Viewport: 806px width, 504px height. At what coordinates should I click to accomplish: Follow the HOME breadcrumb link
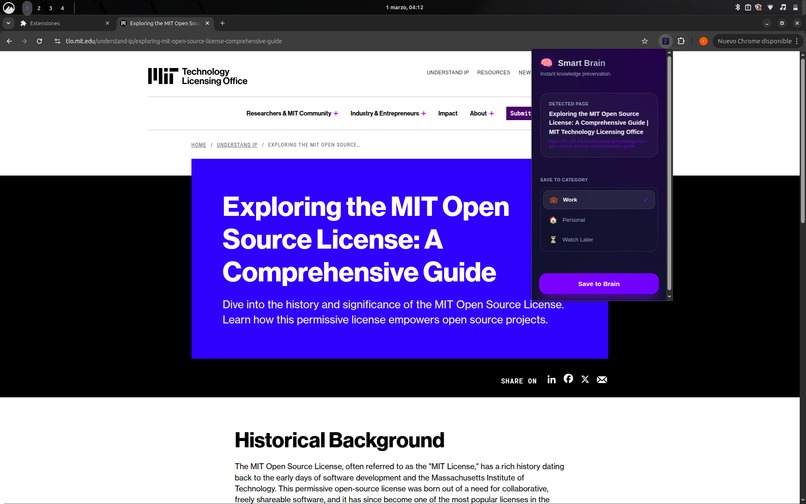(198, 145)
